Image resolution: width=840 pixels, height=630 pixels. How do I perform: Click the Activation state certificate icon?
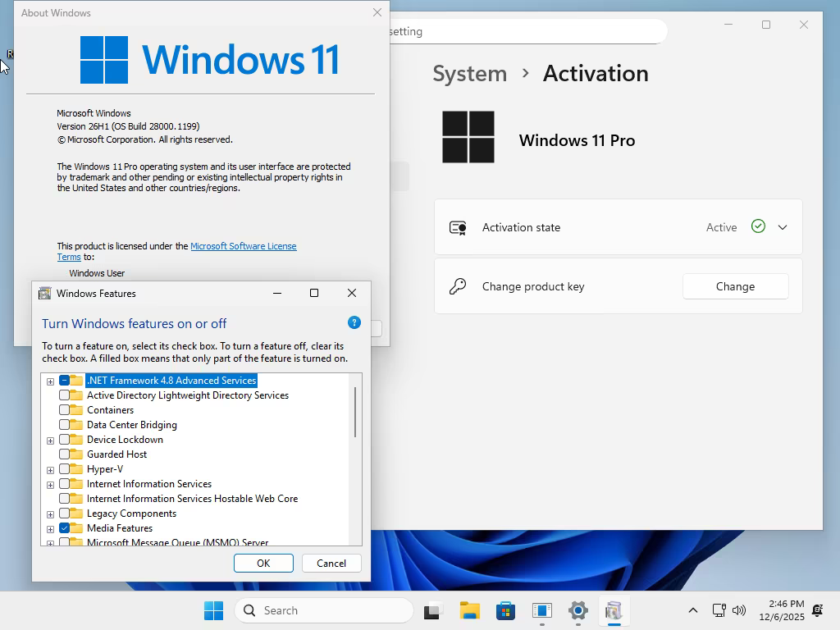pyautogui.click(x=458, y=228)
